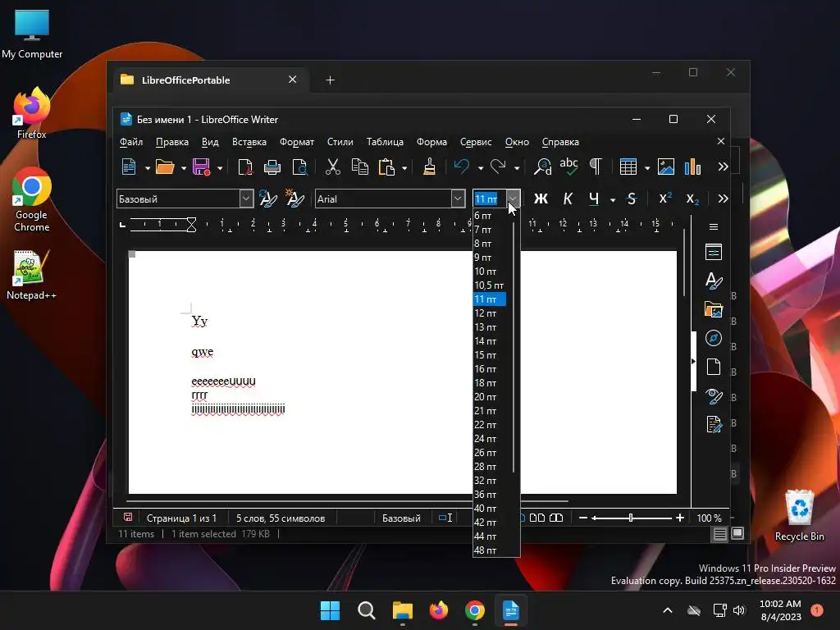Toggle superscript formatting

(x=665, y=199)
